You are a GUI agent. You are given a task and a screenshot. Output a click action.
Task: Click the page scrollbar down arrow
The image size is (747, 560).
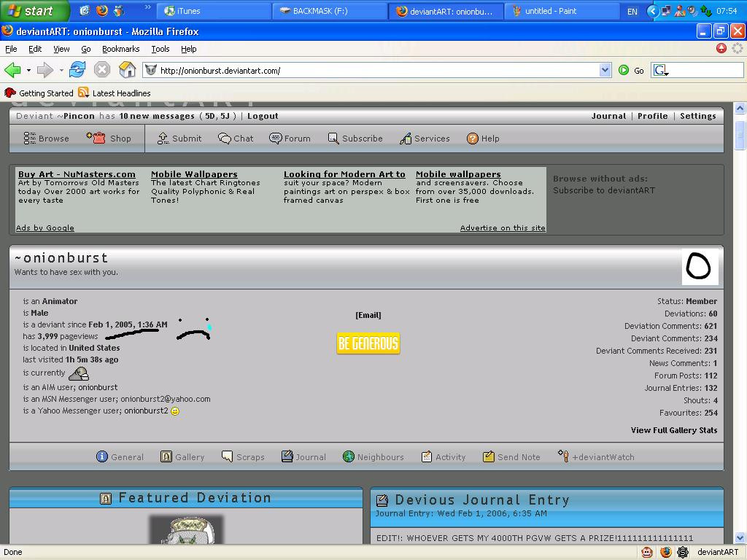740,538
